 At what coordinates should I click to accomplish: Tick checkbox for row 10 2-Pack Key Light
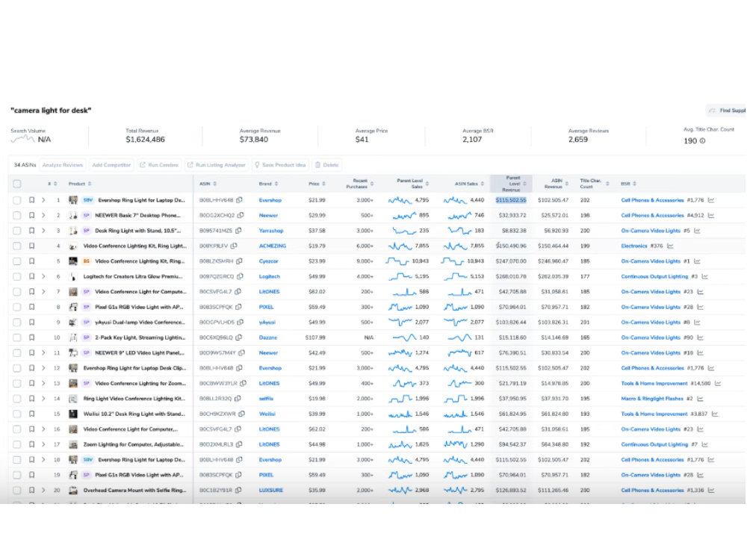click(x=17, y=337)
